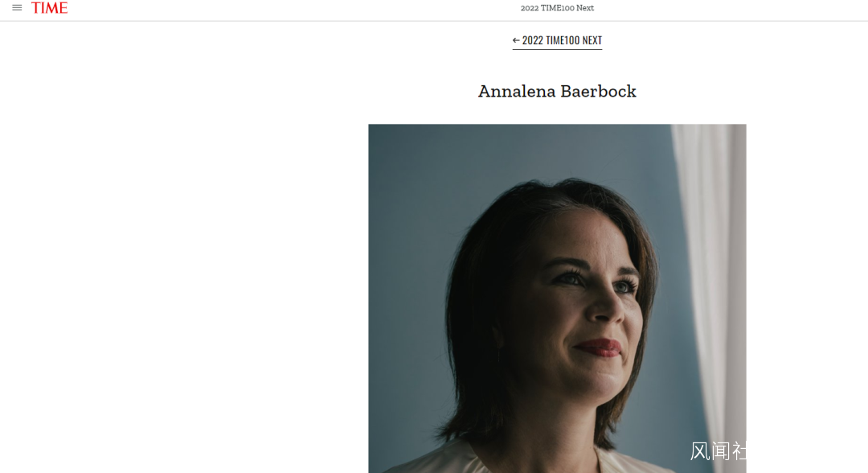Image resolution: width=868 pixels, height=473 pixels.
Task: Click the left arrow before 2022 TIME100 NEXT
Action: 516,40
